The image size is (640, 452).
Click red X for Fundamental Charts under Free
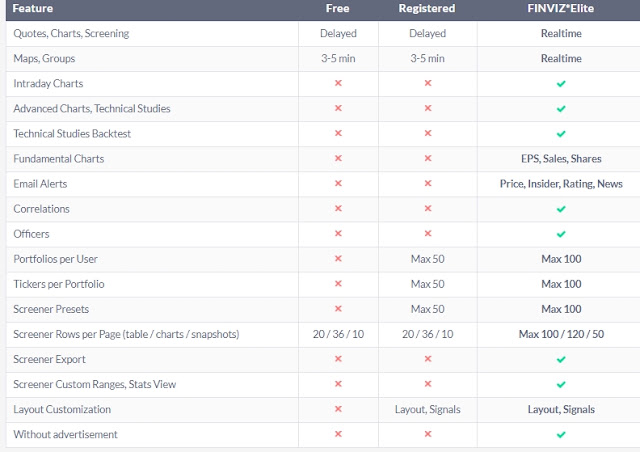coord(338,158)
